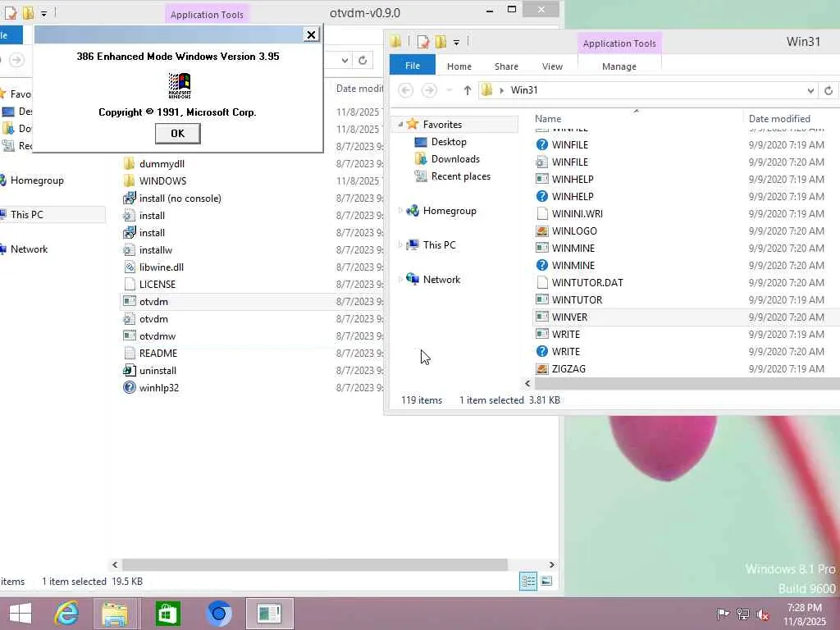
Task: Switch otvdm window to large icons view
Action: click(546, 582)
